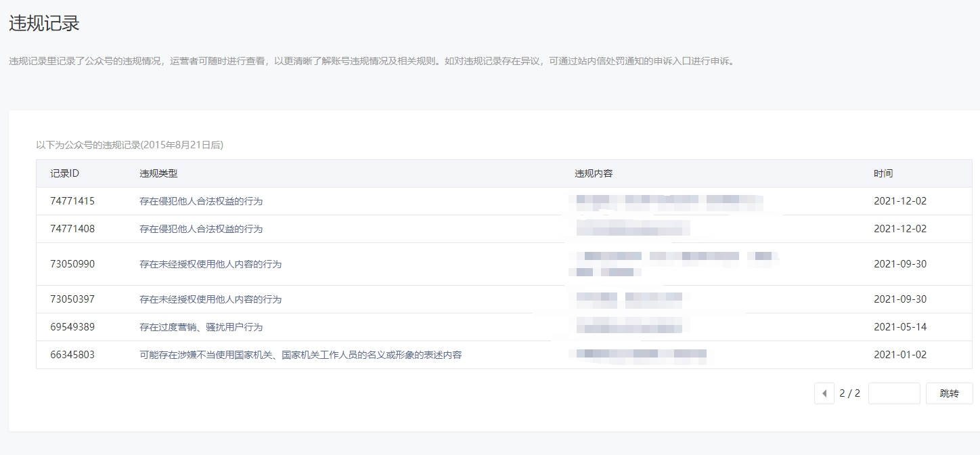This screenshot has height=455, width=980.
Task: Click blurred violation content of record 73050990
Action: [x=673, y=264]
